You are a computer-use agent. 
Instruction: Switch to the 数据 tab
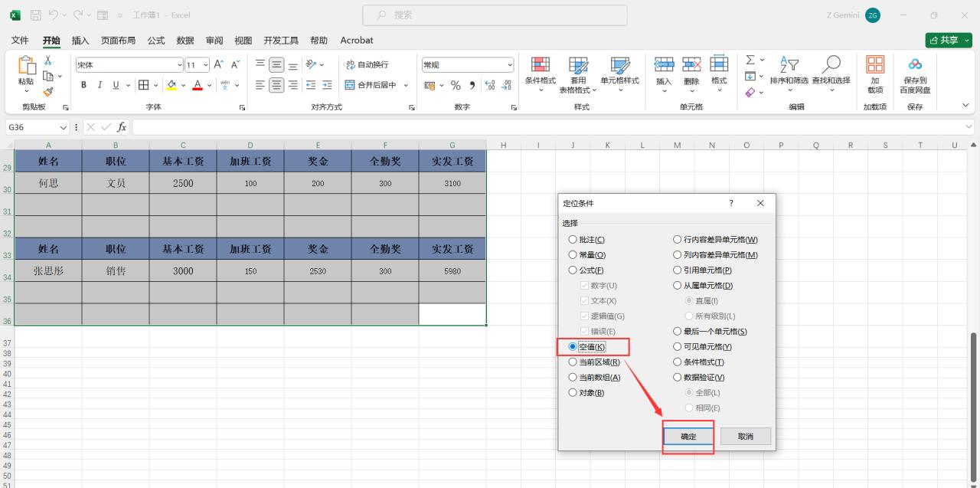pyautogui.click(x=185, y=40)
